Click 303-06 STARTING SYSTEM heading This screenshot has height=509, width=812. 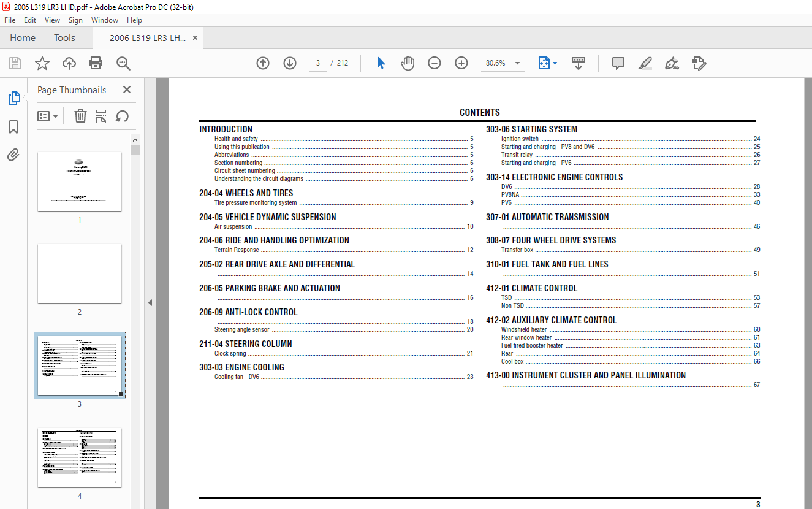pos(531,129)
